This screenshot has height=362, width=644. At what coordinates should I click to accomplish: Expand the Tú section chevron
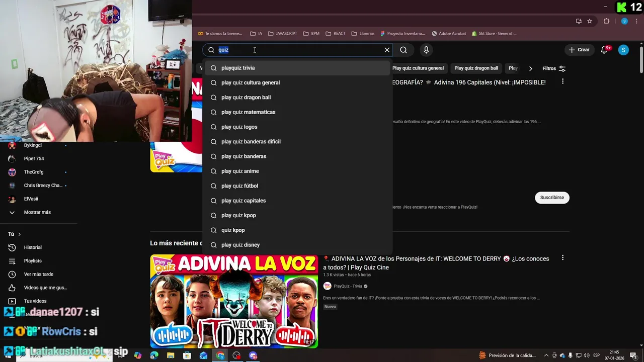20,234
